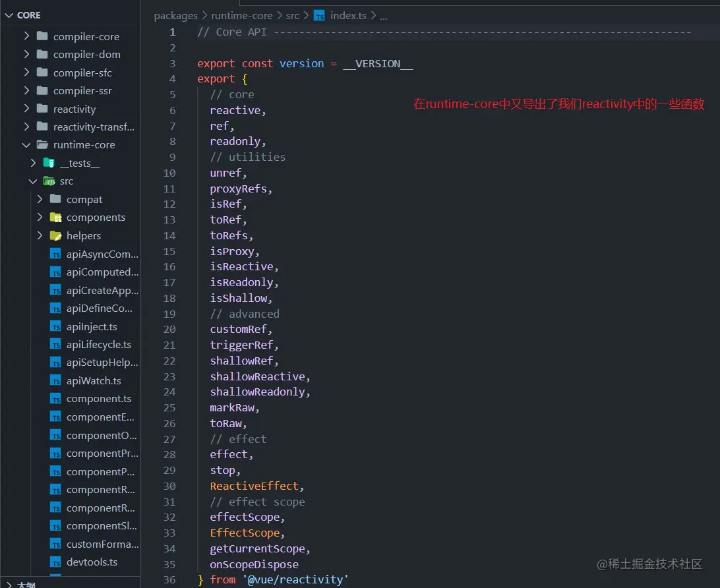Image resolution: width=720 pixels, height=588 pixels.
Task: Click 'runtime-core' breadcrumb segment
Action: pos(241,16)
